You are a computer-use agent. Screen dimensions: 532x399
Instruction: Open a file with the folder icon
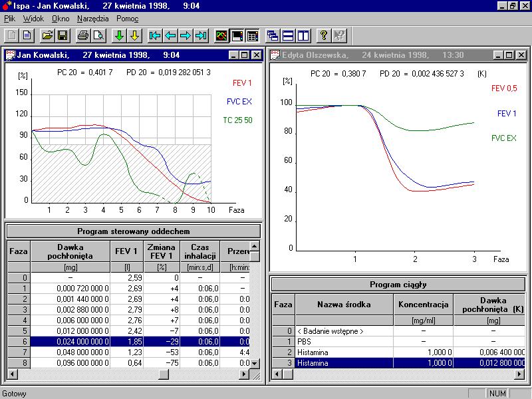coord(47,36)
